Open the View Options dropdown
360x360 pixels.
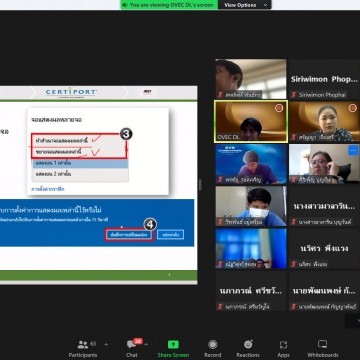pyautogui.click(x=245, y=5)
